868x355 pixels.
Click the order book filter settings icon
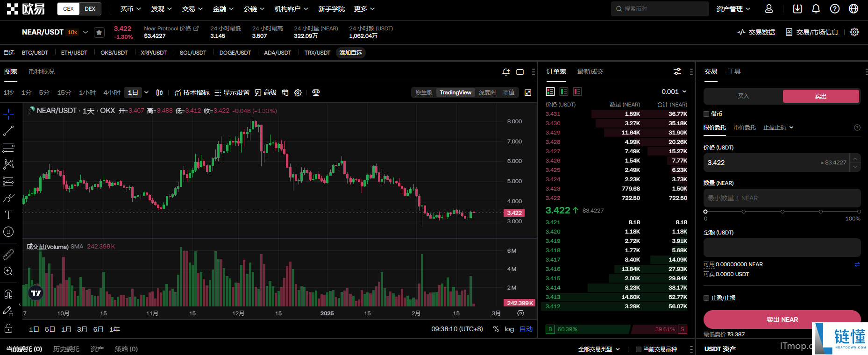tap(677, 71)
